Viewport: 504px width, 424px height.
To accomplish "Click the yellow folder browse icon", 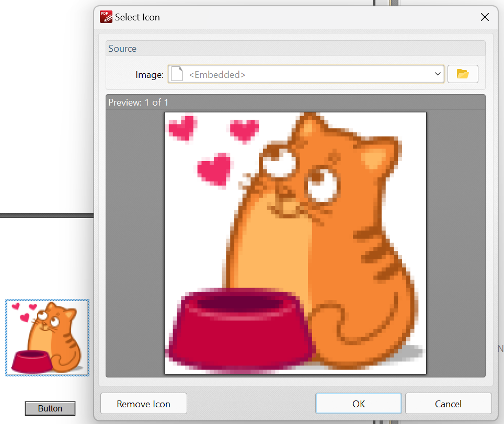I will coord(463,74).
